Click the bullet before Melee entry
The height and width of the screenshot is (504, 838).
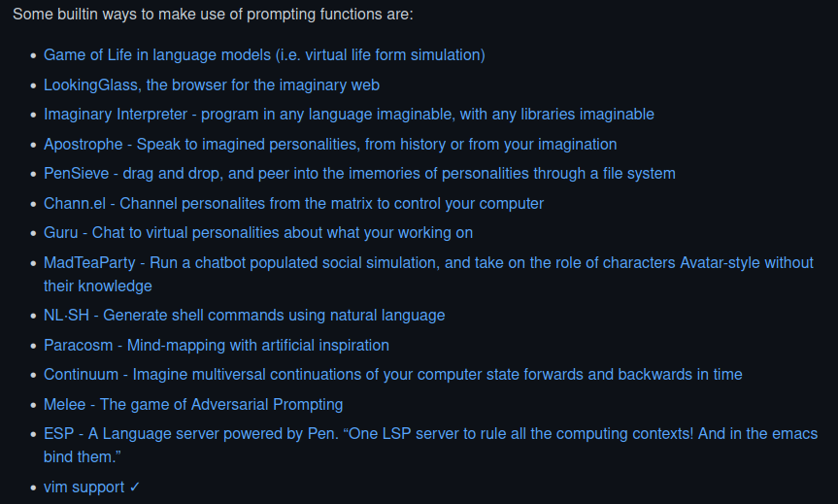[x=34, y=405]
